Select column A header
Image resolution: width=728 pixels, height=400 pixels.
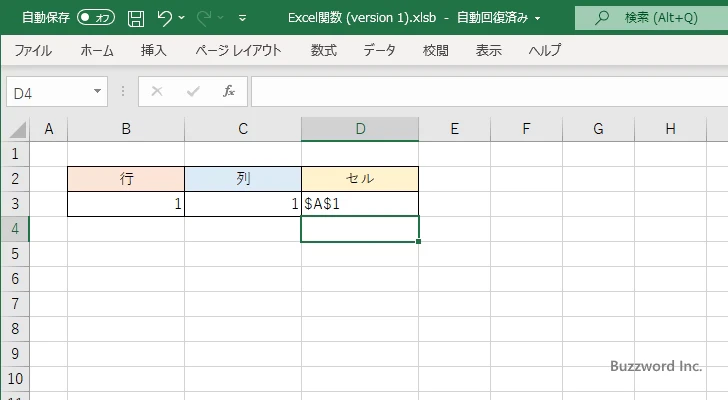[49, 129]
